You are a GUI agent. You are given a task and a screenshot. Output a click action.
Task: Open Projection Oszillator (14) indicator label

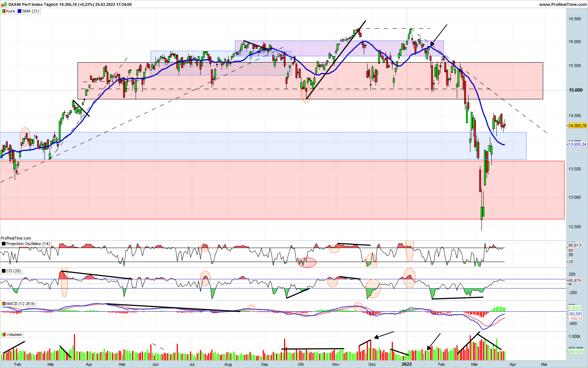tap(28, 244)
